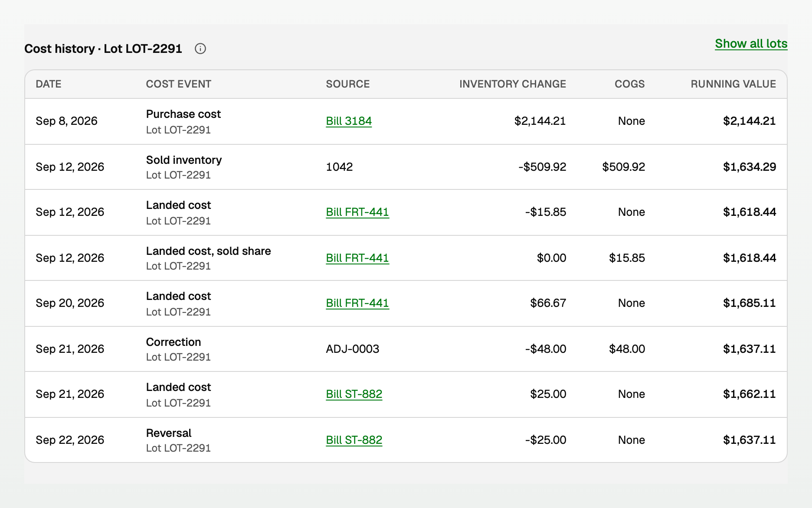Viewport: 812px width, 508px height.
Task: Click inventory change -$15.85
Action: [546, 212]
